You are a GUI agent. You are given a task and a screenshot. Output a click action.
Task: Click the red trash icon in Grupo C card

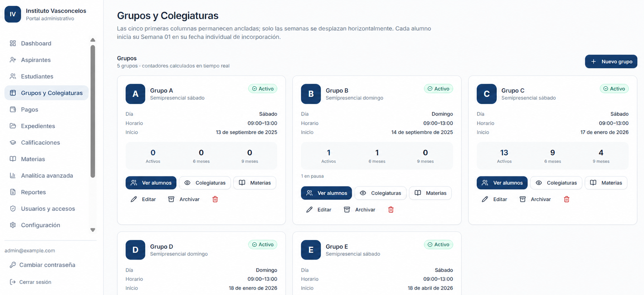click(567, 199)
